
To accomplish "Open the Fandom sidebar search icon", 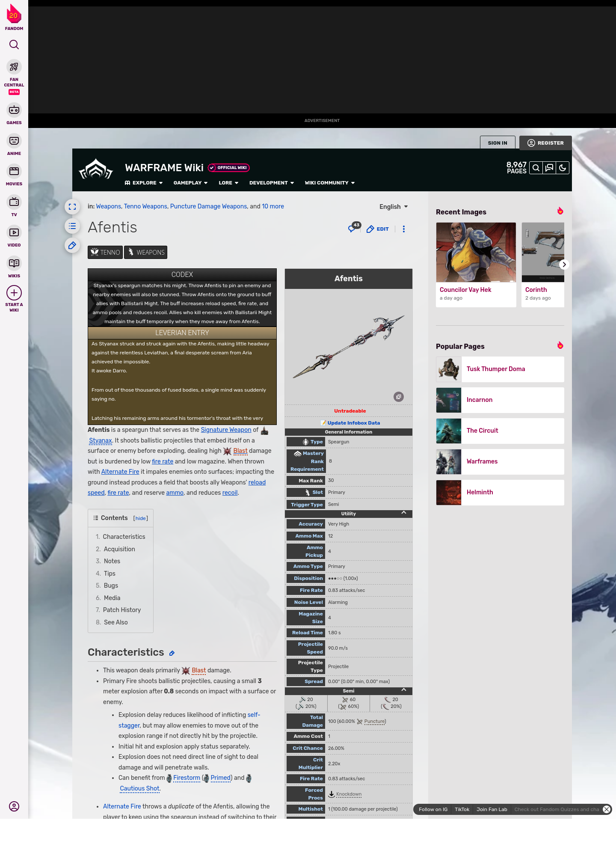I will coord(14,45).
